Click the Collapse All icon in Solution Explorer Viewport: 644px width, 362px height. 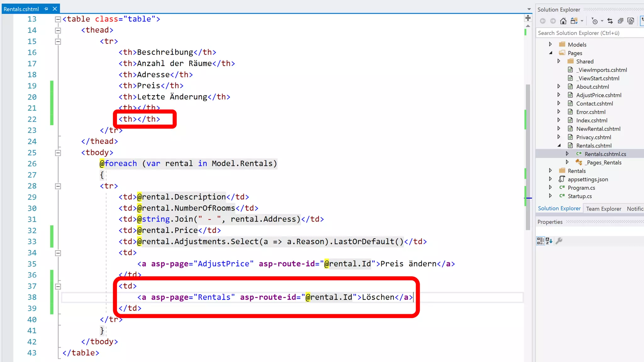(x=620, y=21)
